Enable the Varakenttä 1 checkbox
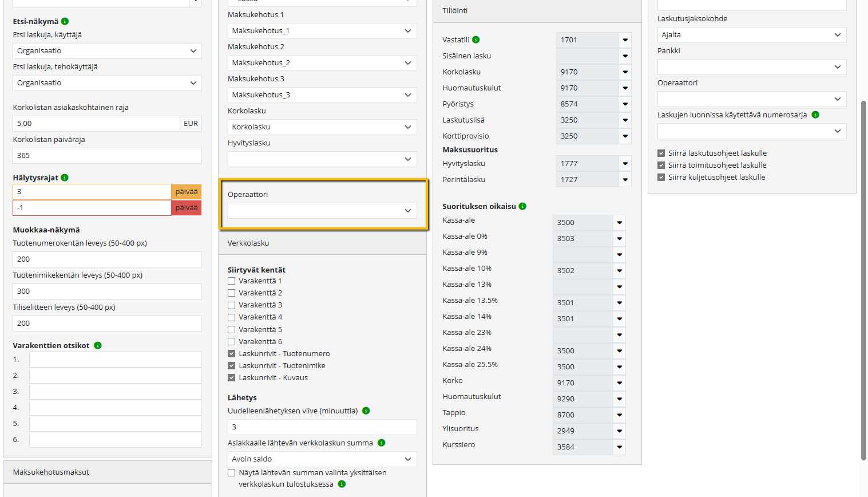The width and height of the screenshot is (868, 497). [232, 281]
